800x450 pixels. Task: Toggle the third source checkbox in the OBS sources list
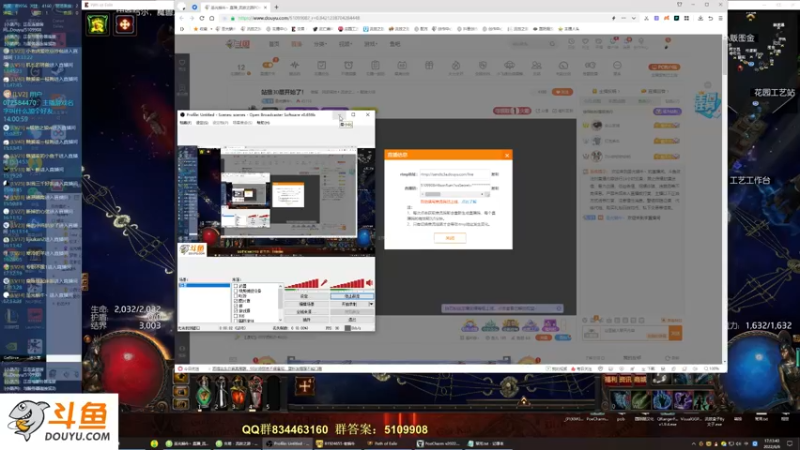click(x=236, y=296)
